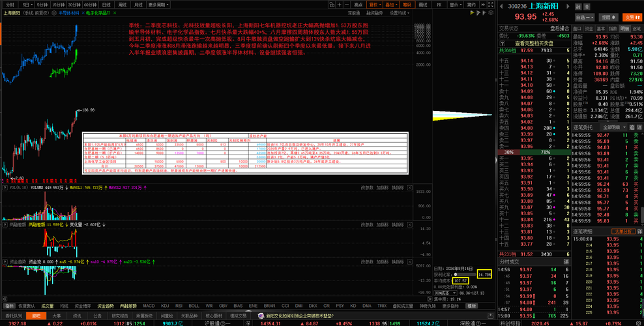Click 半导体材料 overlay legend
This screenshot has height=326, width=644.
(69, 13)
